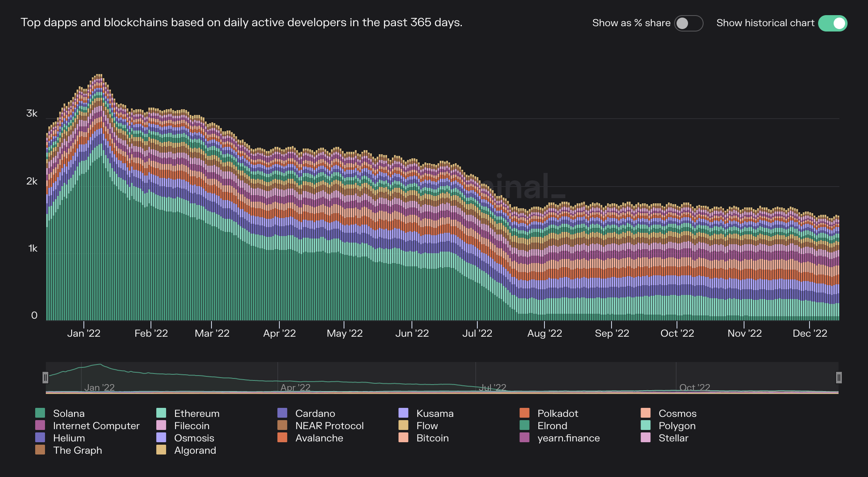Click the right range navigator handle

coord(839,377)
